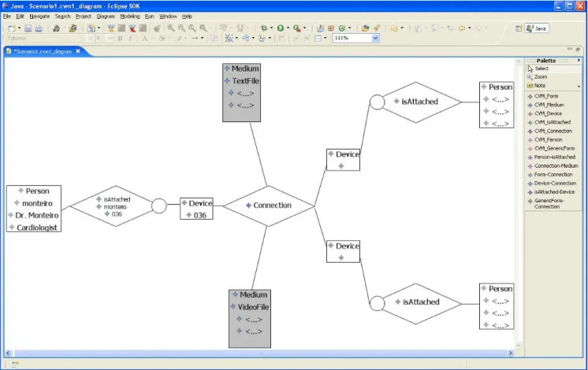Screen dimensions: 588x370
Task: Click the Zoom In magnifier icon
Action: pyautogui.click(x=170, y=28)
